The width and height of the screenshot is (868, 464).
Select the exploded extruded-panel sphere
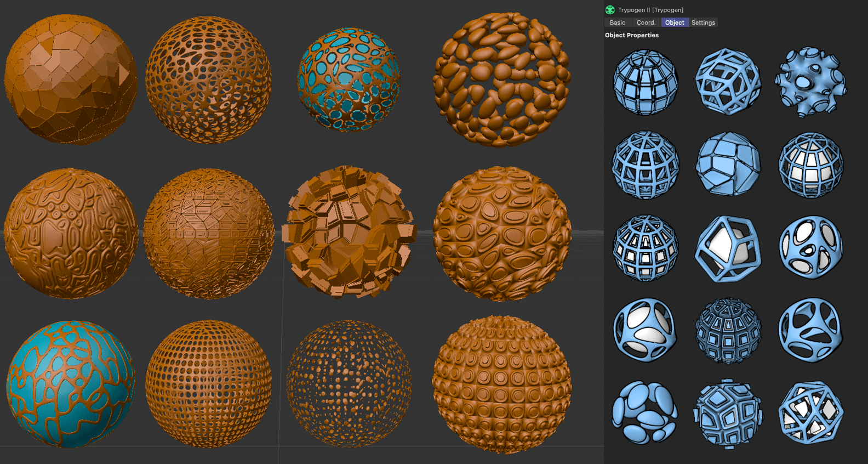point(349,232)
